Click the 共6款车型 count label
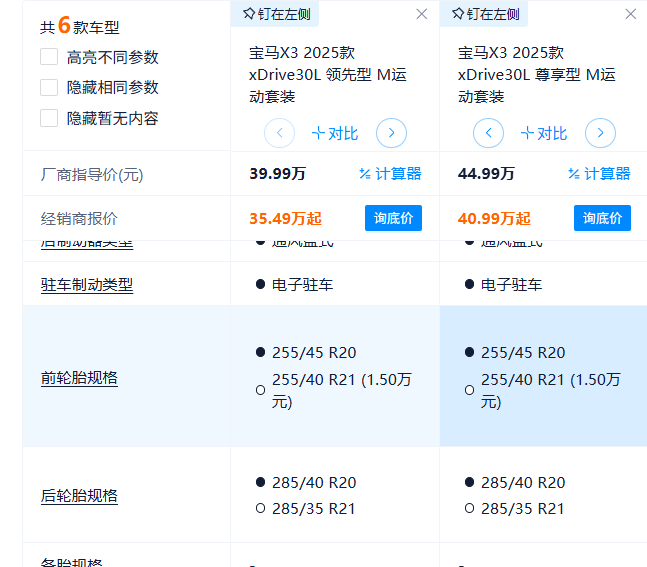The height and width of the screenshot is (567, 647). pyautogui.click(x=80, y=26)
